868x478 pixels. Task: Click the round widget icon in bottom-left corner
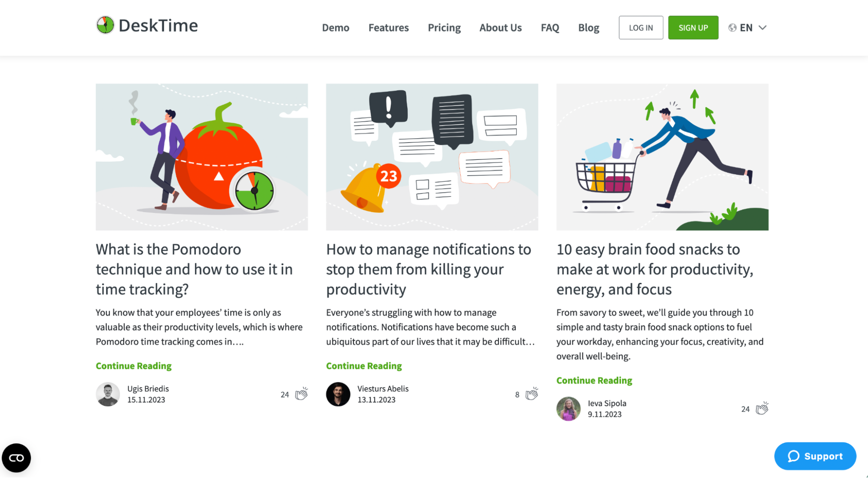17,457
